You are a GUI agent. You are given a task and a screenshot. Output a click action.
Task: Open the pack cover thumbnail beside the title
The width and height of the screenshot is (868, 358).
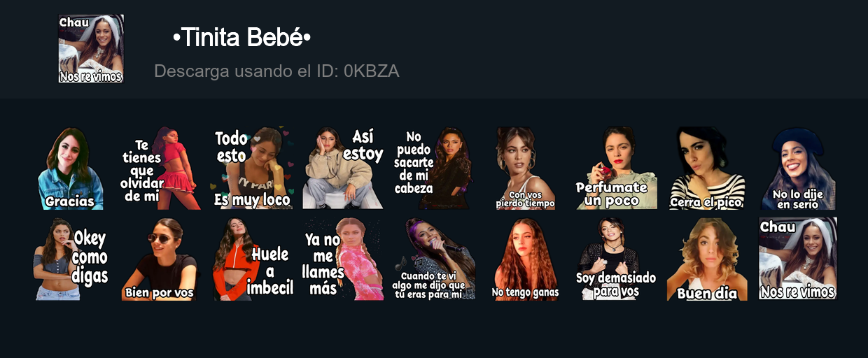[91, 49]
